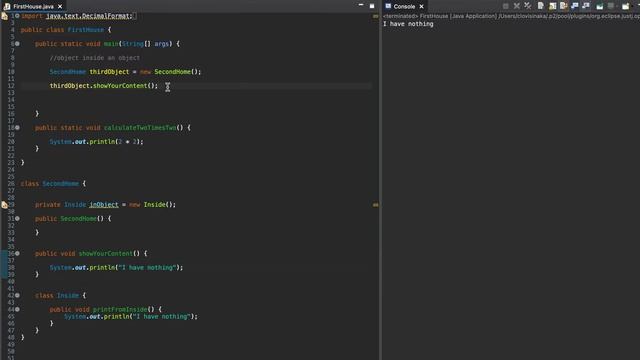Click 'printFromInside' method name on line 44
The image size is (640, 360).
(120, 309)
